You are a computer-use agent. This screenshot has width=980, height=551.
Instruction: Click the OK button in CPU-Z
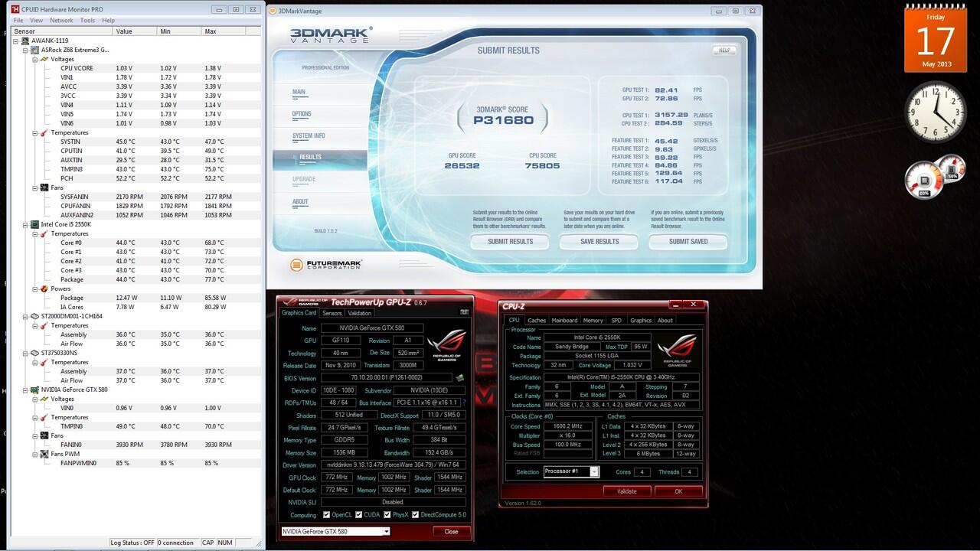pyautogui.click(x=678, y=491)
